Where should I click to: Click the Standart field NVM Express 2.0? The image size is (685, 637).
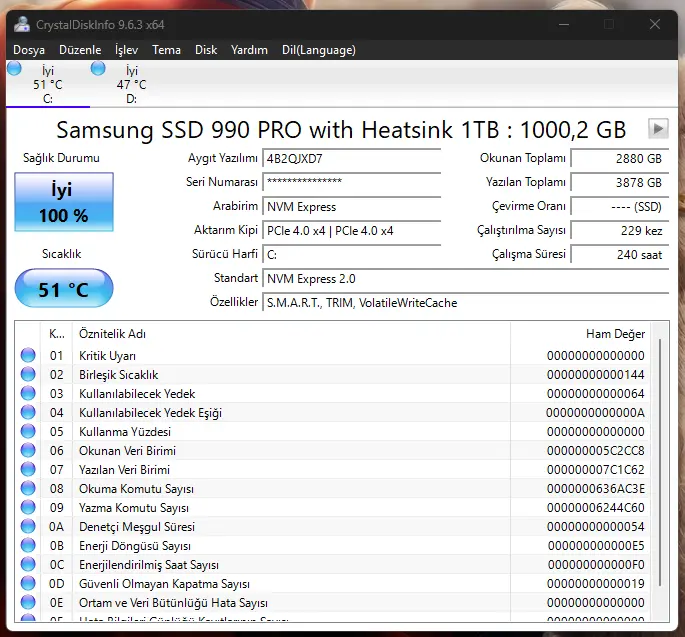[x=465, y=279]
